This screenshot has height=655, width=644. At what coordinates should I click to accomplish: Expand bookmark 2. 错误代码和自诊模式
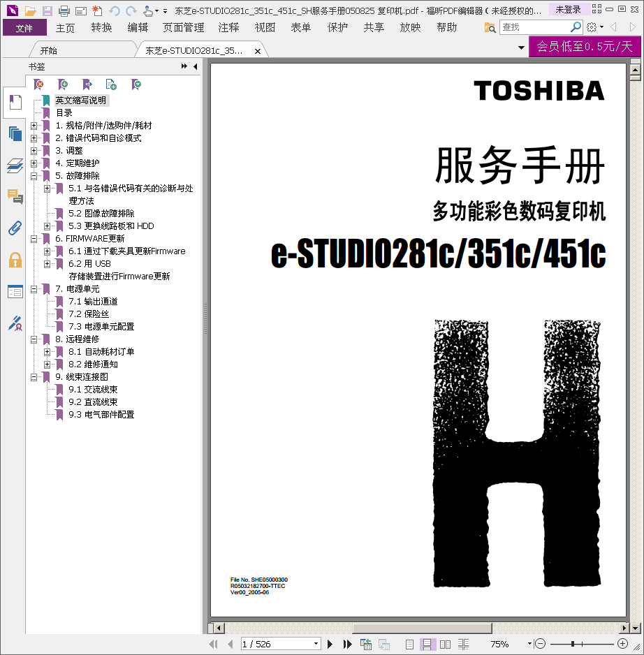tap(34, 138)
